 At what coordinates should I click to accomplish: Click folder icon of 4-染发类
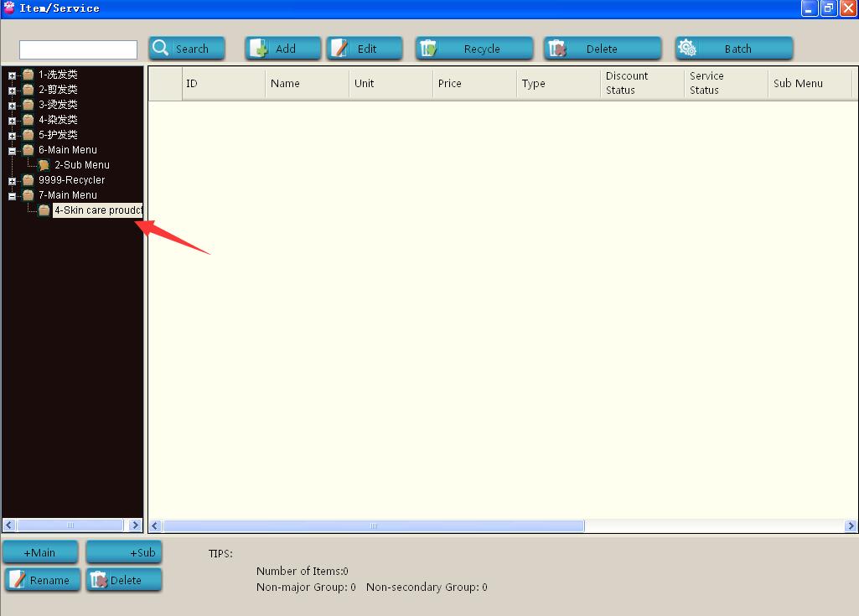28,120
